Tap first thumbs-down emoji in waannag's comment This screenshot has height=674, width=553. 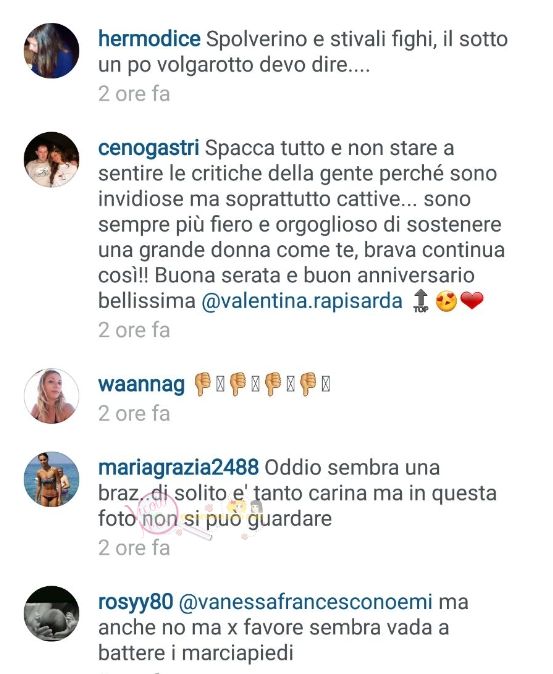pyautogui.click(x=202, y=384)
